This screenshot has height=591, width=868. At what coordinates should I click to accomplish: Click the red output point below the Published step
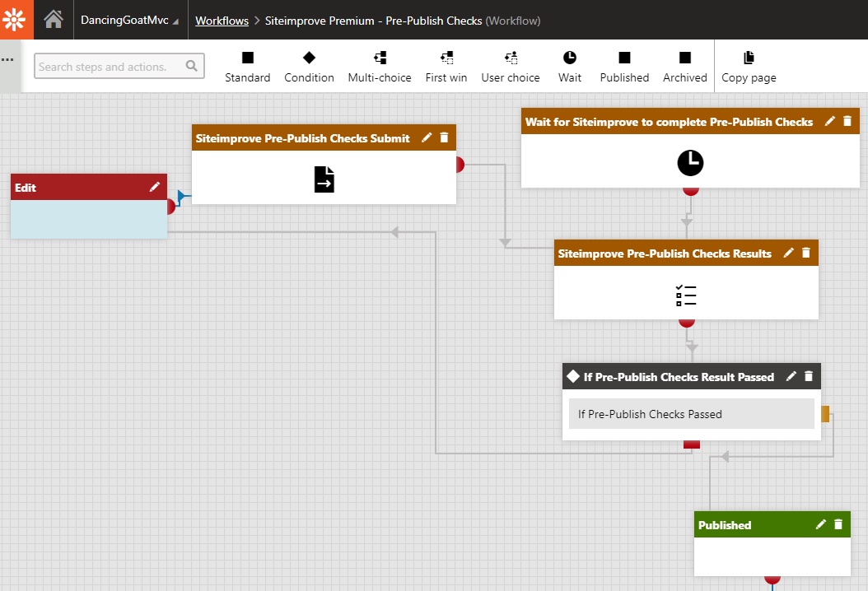click(x=772, y=580)
